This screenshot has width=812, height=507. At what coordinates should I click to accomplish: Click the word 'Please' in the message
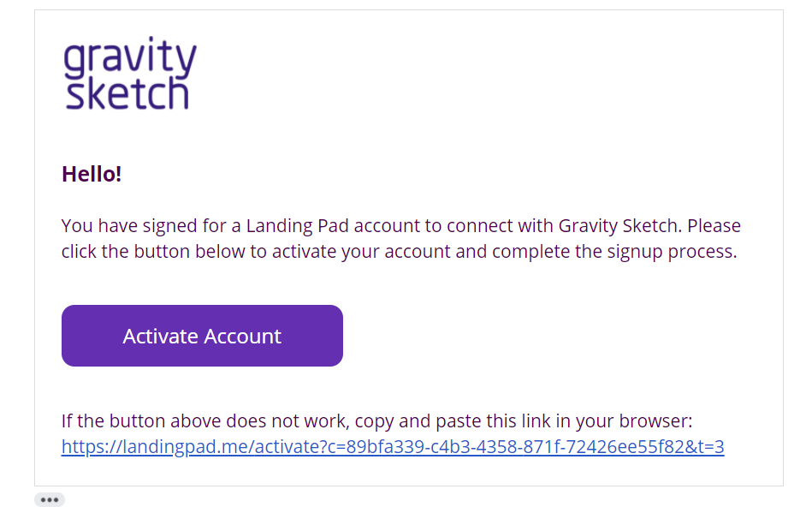click(714, 226)
